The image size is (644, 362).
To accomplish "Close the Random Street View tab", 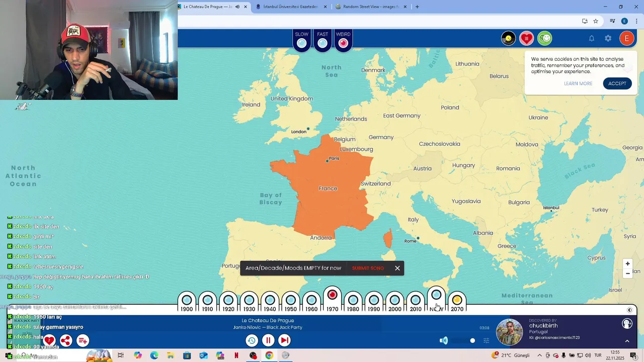I will tap(405, 7).
